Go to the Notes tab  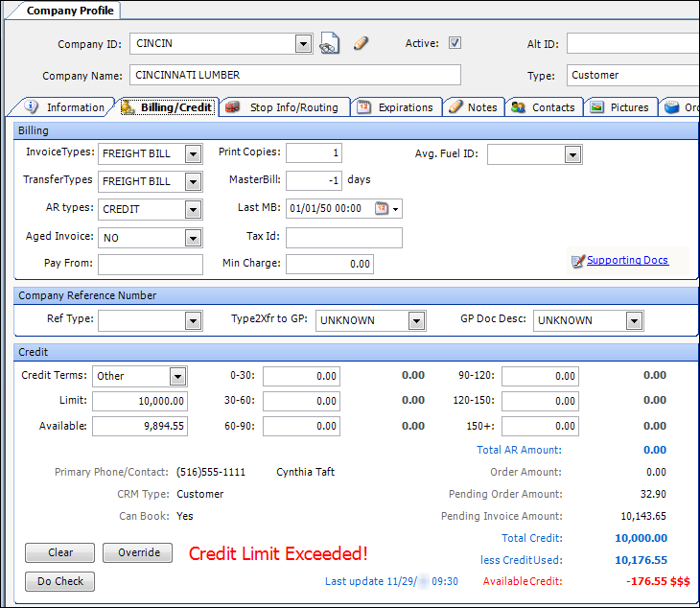(x=474, y=107)
